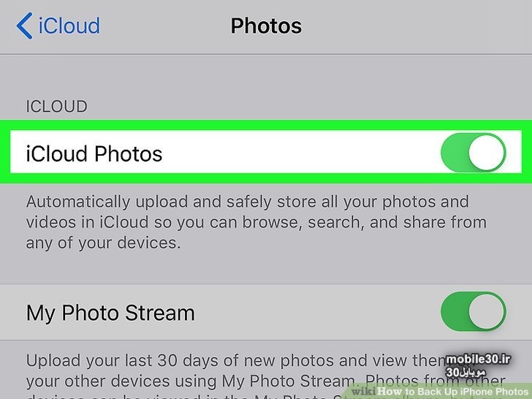Click the 'Upload your last 30 days' description
Viewport: 532px width, 399px height.
[x=266, y=376]
